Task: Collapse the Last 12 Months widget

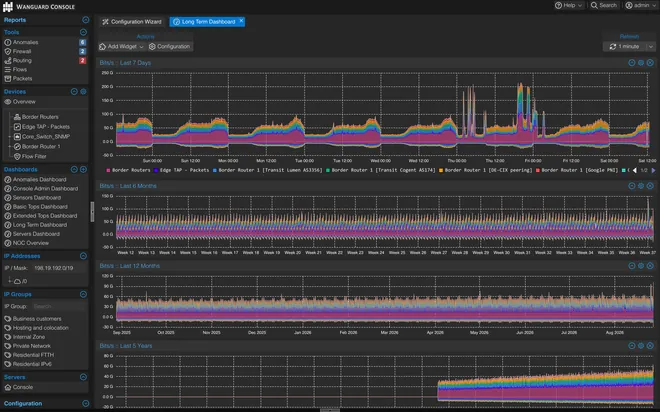Action: (x=632, y=266)
